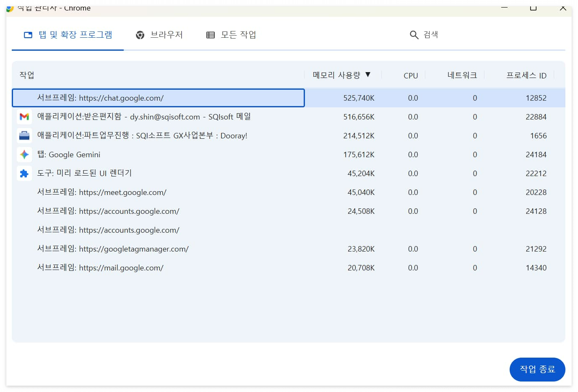Click process ID 12852
This screenshot has height=392, width=578.
pos(536,98)
